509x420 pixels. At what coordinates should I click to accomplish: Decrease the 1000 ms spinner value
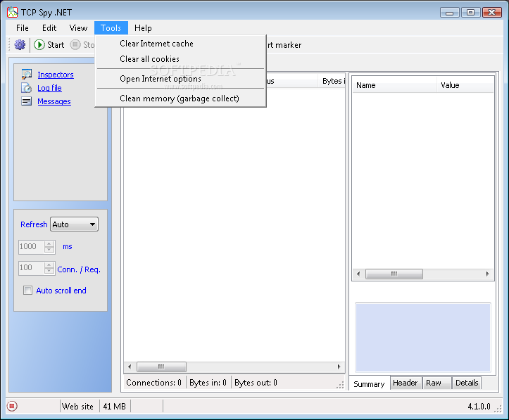coord(49,250)
